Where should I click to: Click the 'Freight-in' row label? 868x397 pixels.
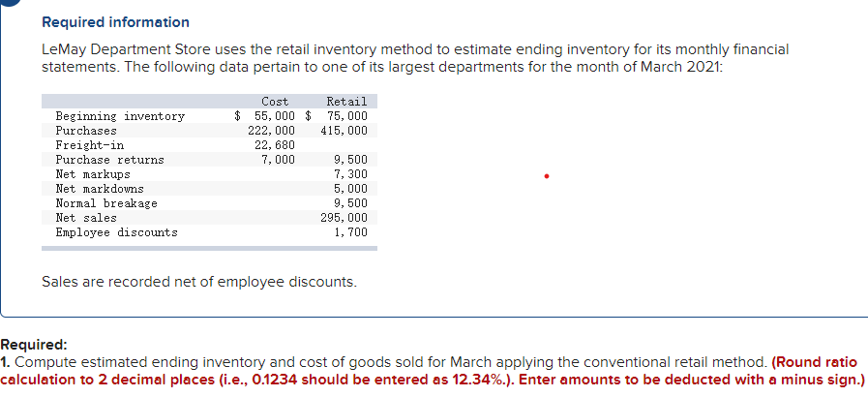click(x=90, y=145)
